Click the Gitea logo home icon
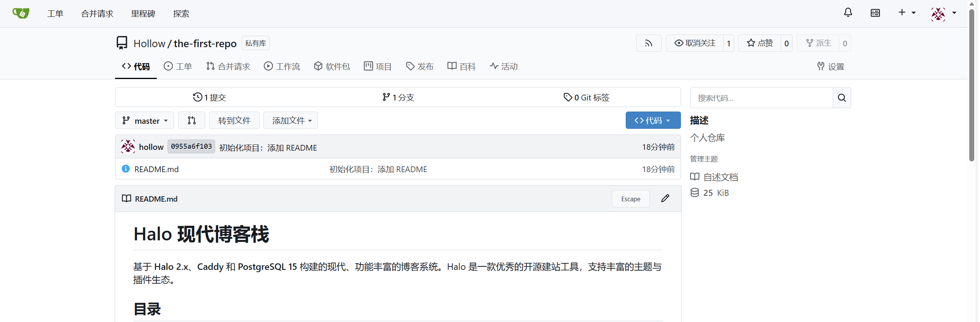 pos(21,13)
